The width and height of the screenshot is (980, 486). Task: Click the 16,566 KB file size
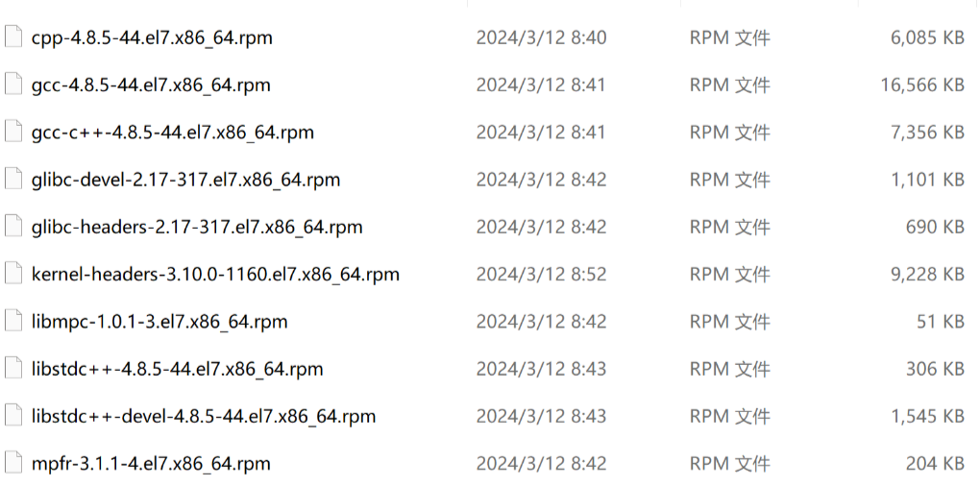921,85
